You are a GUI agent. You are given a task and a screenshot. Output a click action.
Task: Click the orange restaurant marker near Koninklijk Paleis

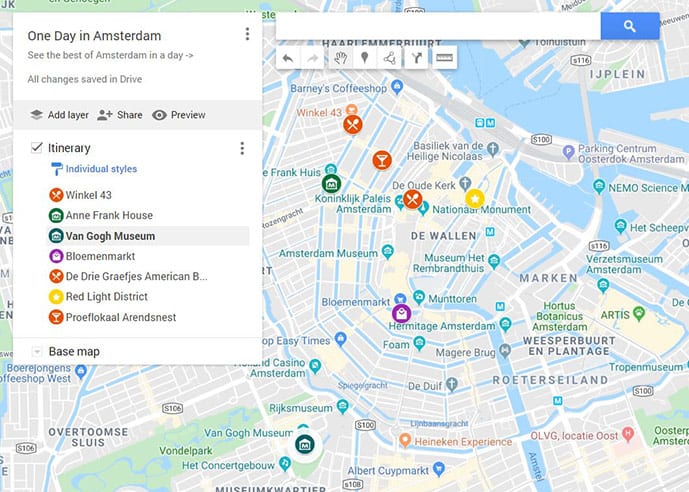[412, 199]
